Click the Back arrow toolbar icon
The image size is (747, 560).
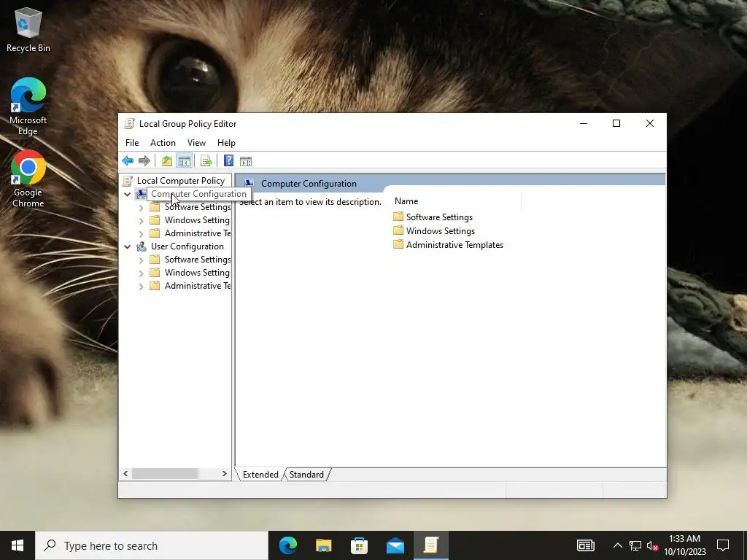point(128,161)
